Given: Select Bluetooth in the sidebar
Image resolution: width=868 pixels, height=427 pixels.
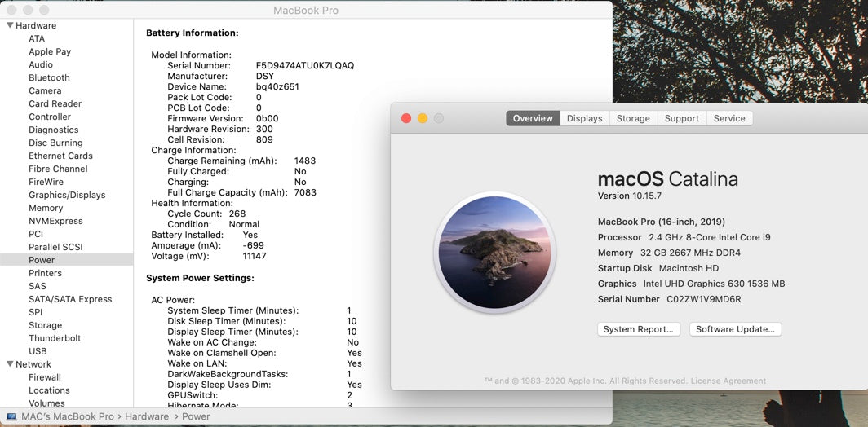Looking at the screenshot, I should click(x=49, y=77).
